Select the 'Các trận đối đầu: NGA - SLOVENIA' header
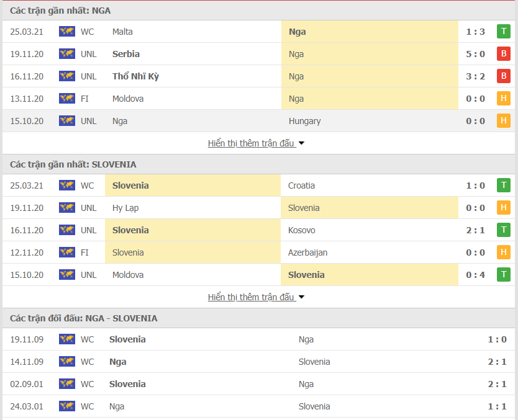Viewport: 518px width, 420px height. pos(84,318)
